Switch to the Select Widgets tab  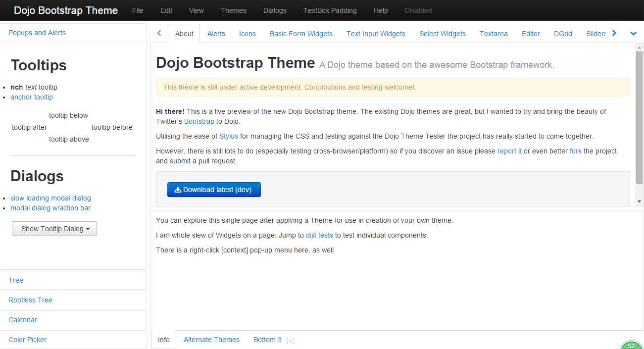[443, 34]
